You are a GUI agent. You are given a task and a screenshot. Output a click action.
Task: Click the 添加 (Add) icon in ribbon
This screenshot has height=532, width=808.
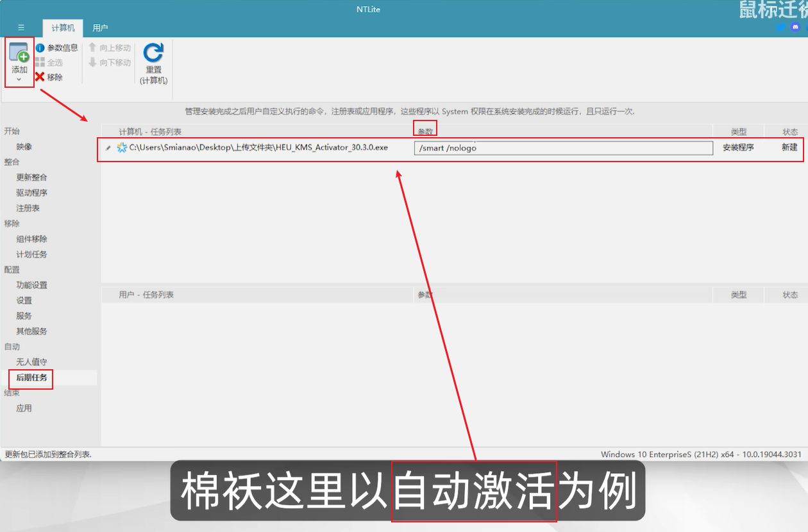[19, 53]
